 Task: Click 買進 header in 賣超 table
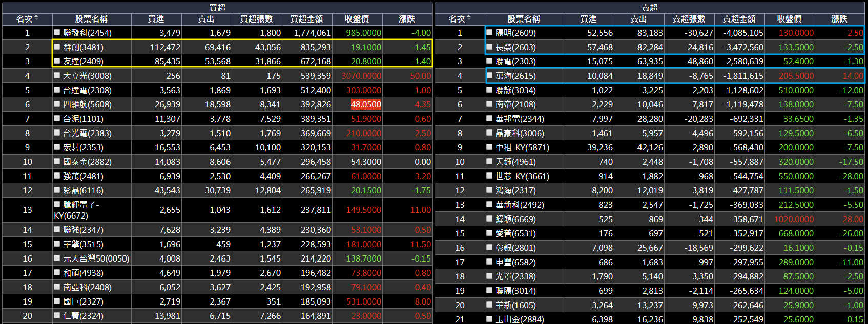click(588, 19)
